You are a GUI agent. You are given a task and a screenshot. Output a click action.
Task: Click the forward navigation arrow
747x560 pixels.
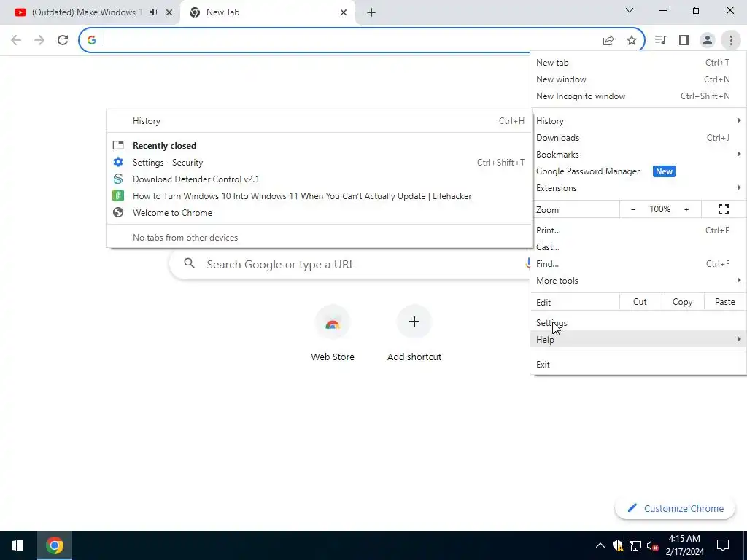click(x=39, y=40)
